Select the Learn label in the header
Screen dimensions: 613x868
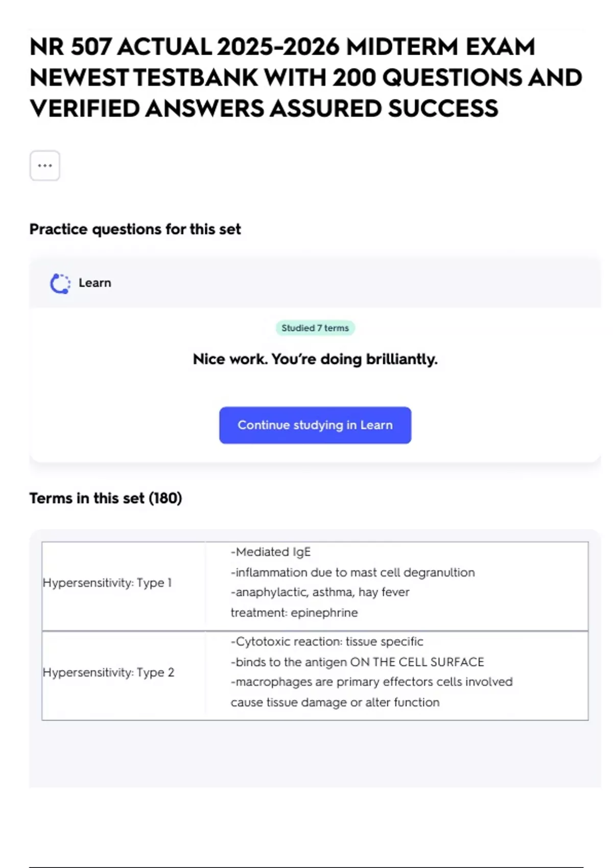pos(95,283)
